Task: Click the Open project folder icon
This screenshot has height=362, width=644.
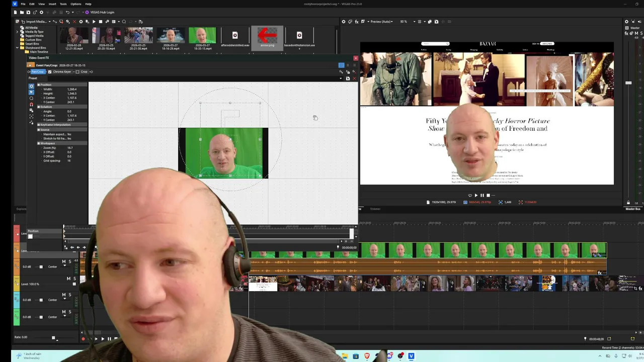Action: pyautogui.click(x=22, y=12)
